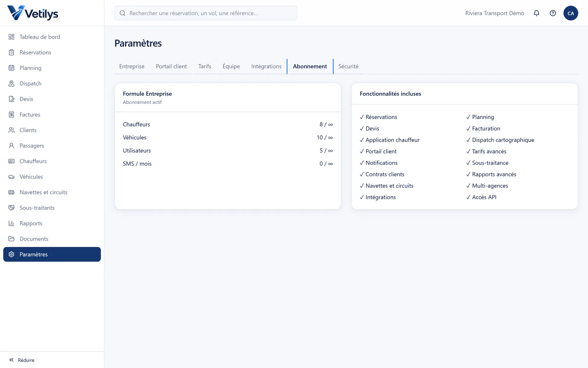
Task: Focus the reservation search field
Action: tap(206, 13)
